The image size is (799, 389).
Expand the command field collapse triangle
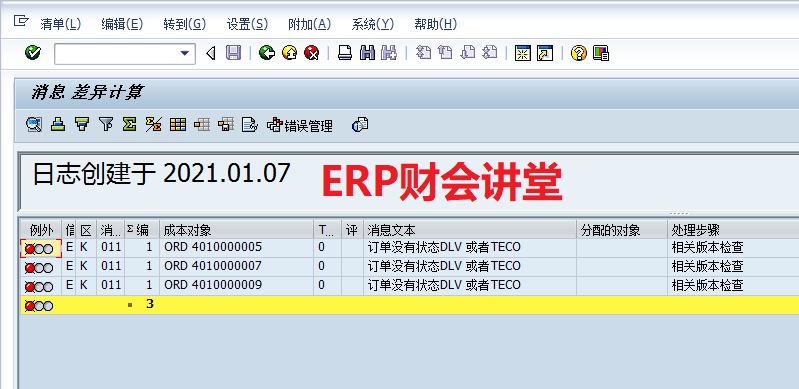[211, 53]
